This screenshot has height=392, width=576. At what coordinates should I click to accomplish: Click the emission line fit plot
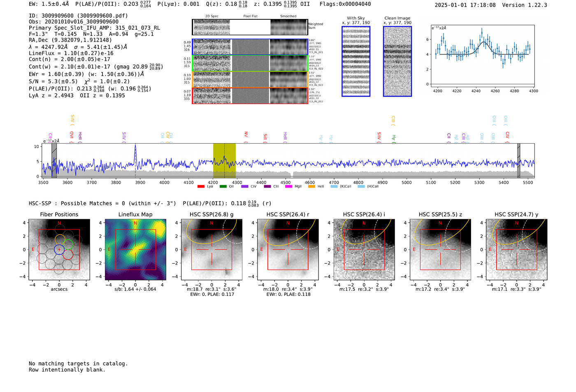click(x=482, y=56)
